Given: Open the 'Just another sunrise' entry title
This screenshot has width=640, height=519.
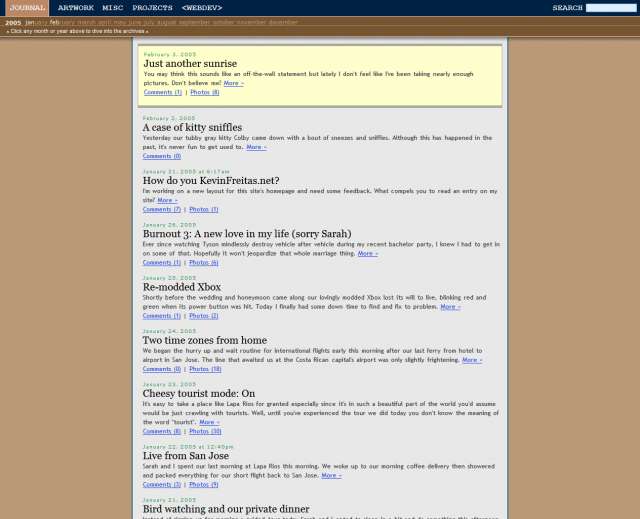Looking at the screenshot, I should [x=190, y=64].
